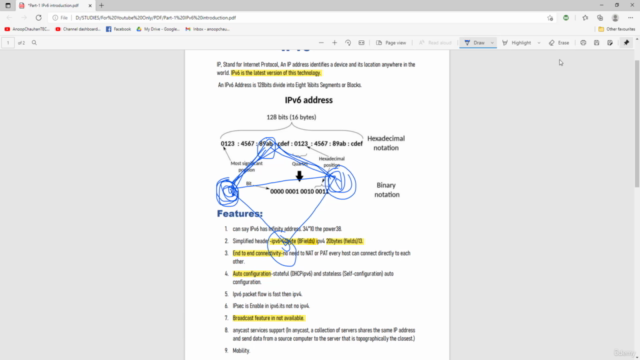Screen dimensions: 640x360
Task: Toggle the pin toolbar button
Action: [x=627, y=43]
